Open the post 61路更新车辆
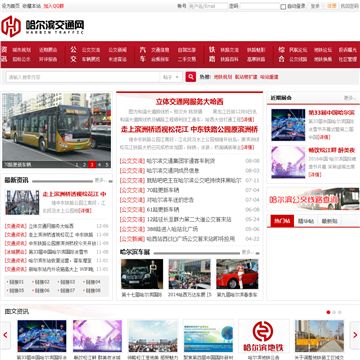 163,210
